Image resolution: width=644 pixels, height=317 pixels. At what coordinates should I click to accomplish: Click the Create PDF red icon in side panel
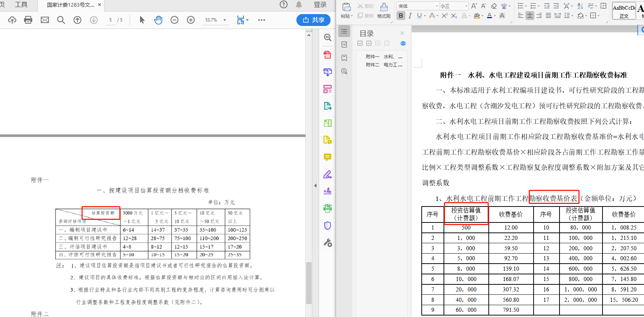[x=328, y=55]
